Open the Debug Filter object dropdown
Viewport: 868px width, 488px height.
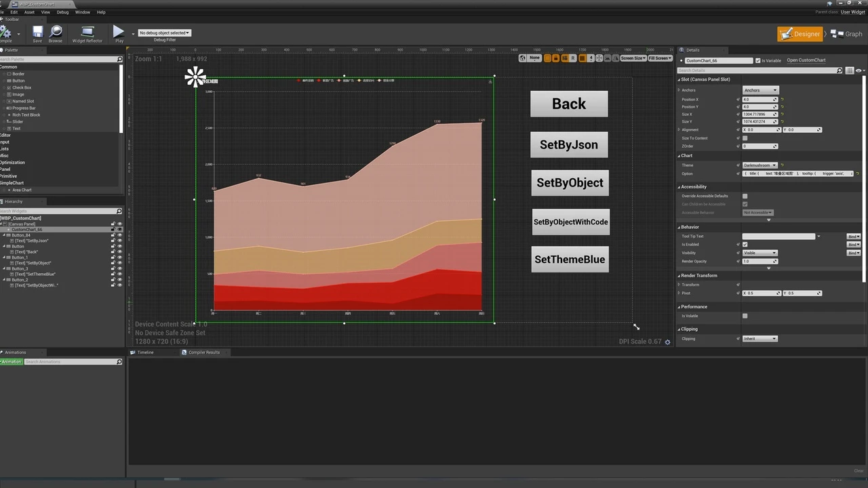[164, 33]
